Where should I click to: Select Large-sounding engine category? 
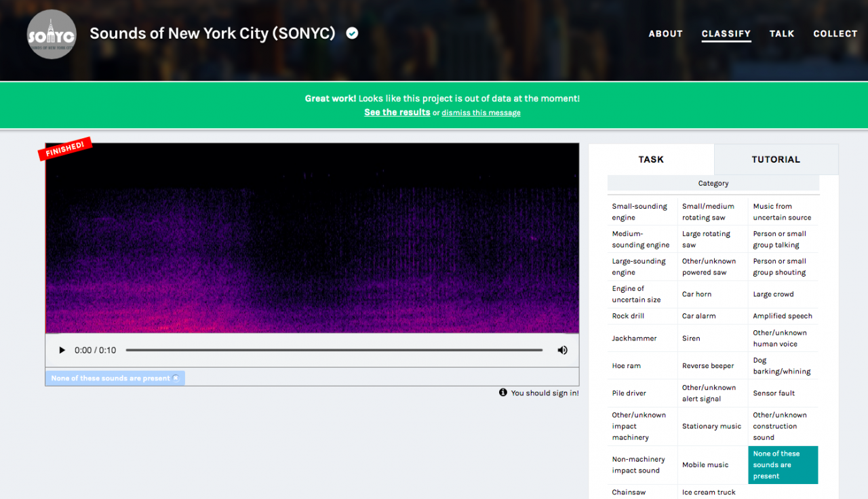(x=642, y=266)
